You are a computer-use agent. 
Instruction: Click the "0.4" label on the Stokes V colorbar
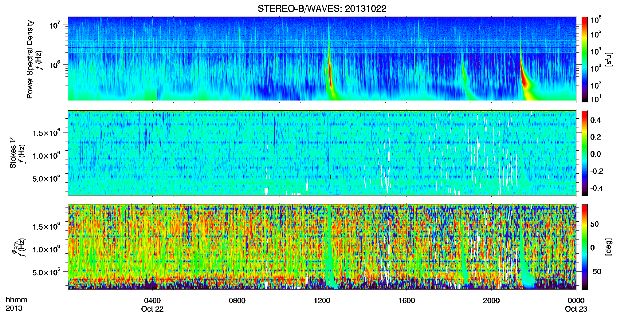tap(595, 120)
